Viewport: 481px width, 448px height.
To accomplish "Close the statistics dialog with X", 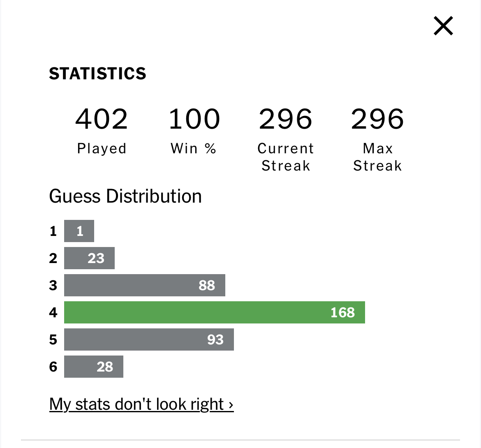I will pos(443,26).
